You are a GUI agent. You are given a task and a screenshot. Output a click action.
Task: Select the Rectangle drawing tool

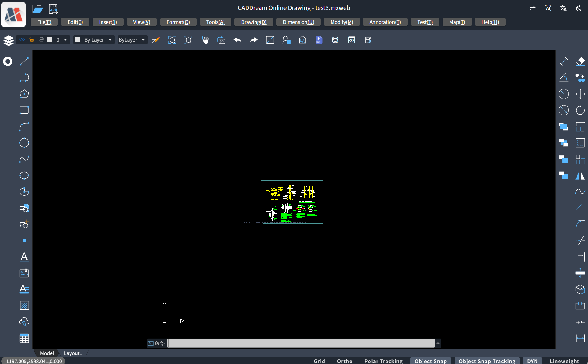(x=24, y=110)
